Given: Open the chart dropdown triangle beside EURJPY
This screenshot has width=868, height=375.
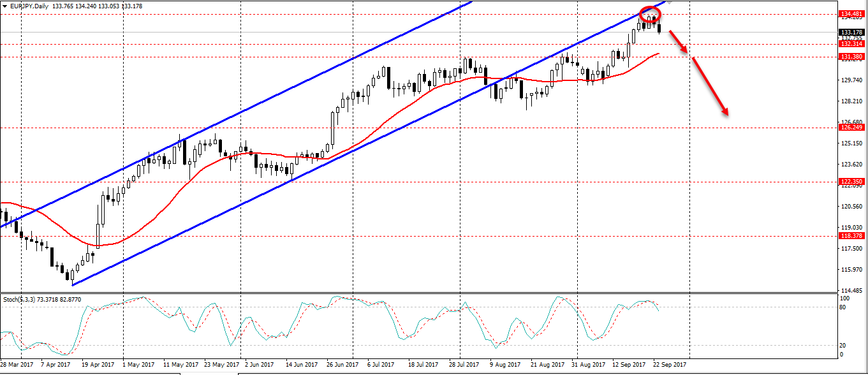Looking at the screenshot, I should pyautogui.click(x=4, y=6).
